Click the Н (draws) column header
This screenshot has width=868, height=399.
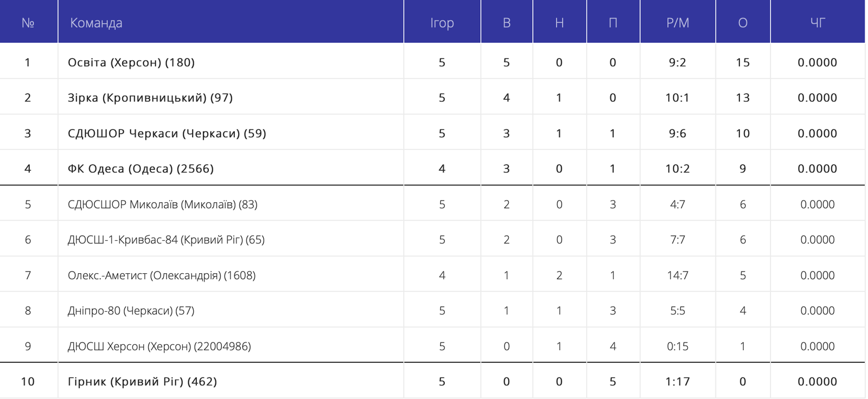(x=559, y=23)
